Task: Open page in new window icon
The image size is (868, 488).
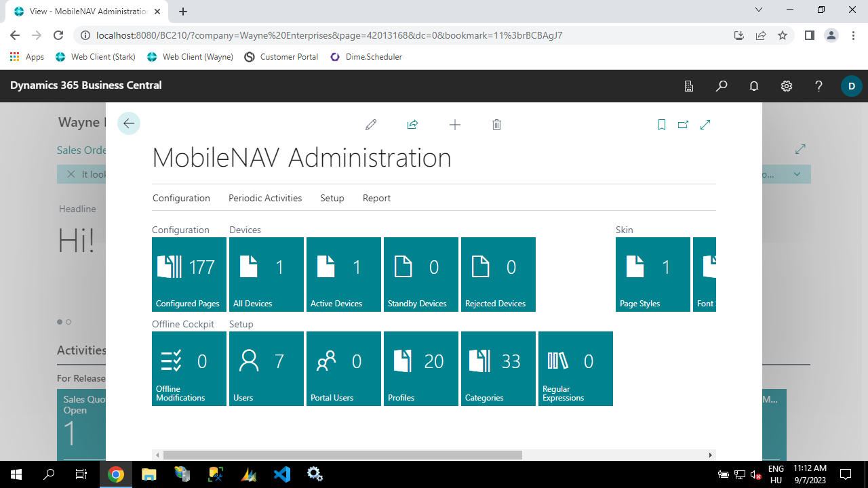Action: point(683,125)
